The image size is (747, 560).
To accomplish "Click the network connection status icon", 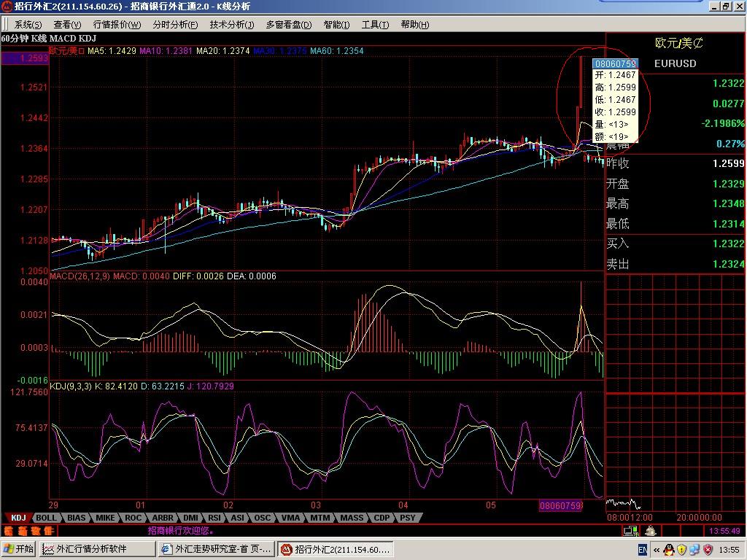I will (x=631, y=530).
